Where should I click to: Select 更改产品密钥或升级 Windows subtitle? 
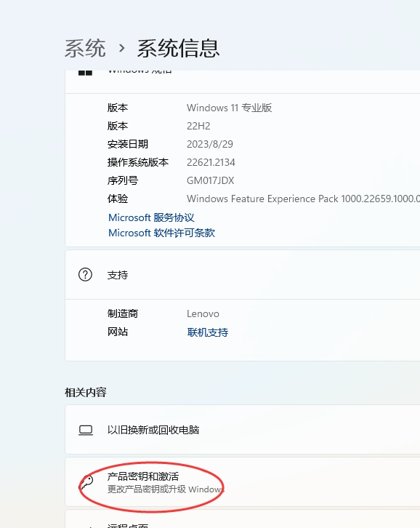pyautogui.click(x=166, y=489)
